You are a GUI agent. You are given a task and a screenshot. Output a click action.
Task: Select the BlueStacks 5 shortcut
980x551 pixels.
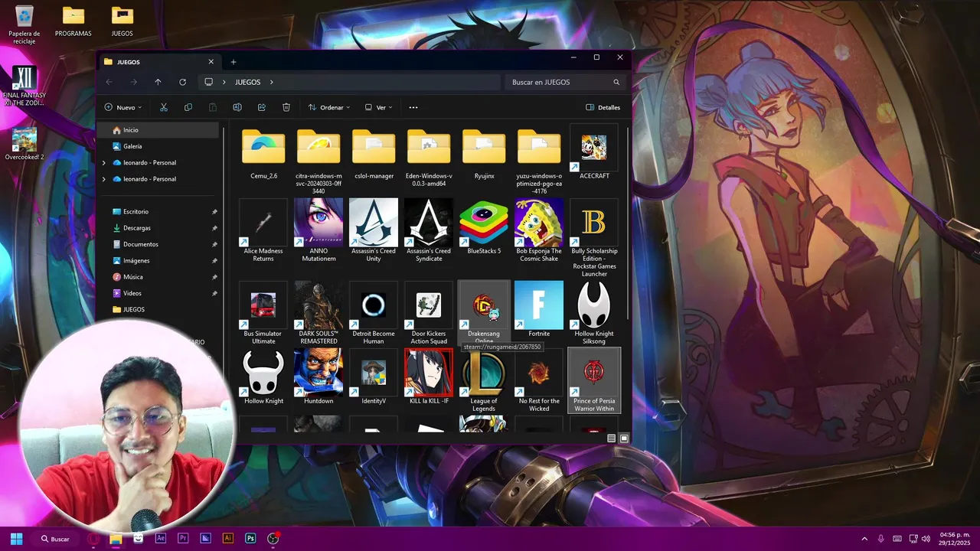(x=484, y=227)
